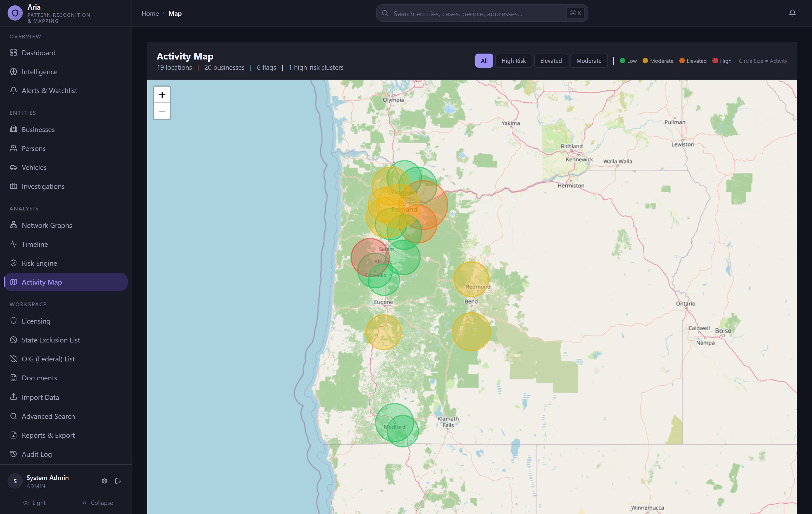
Task: Open the Documents menu item
Action: (x=66, y=377)
